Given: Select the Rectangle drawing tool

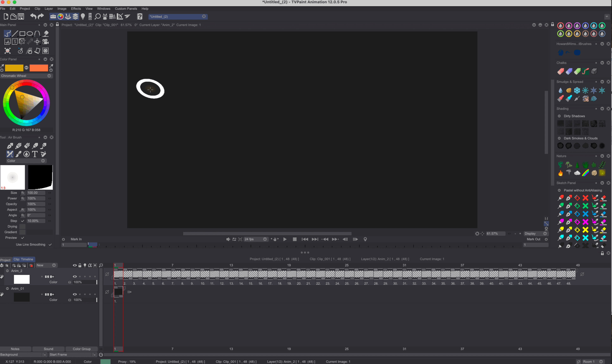Looking at the screenshot, I should tap(23, 33).
